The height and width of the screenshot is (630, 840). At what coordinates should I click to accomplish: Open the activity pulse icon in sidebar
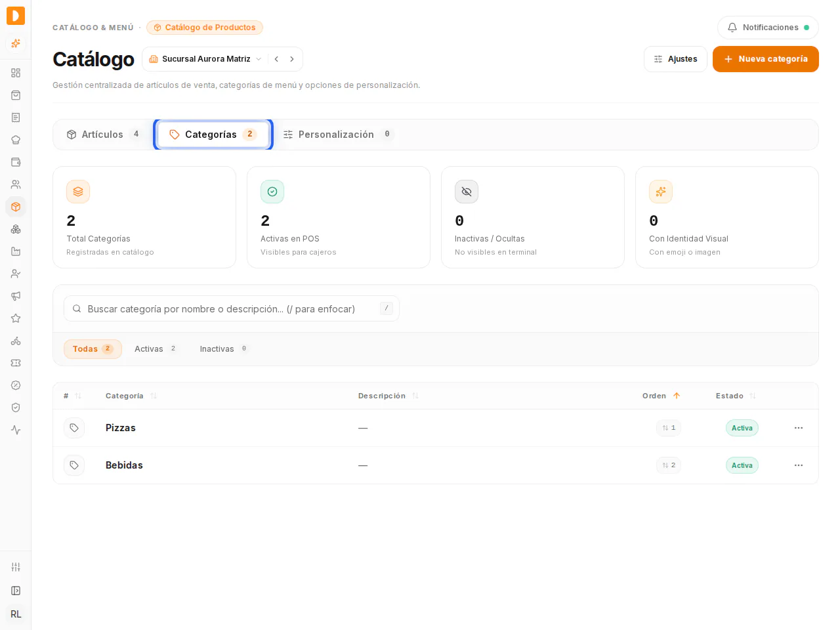(x=16, y=430)
